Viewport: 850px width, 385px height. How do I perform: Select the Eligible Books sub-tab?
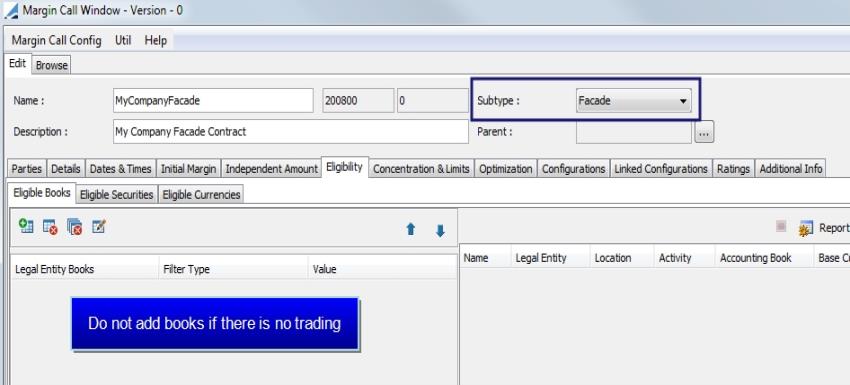coord(42,193)
